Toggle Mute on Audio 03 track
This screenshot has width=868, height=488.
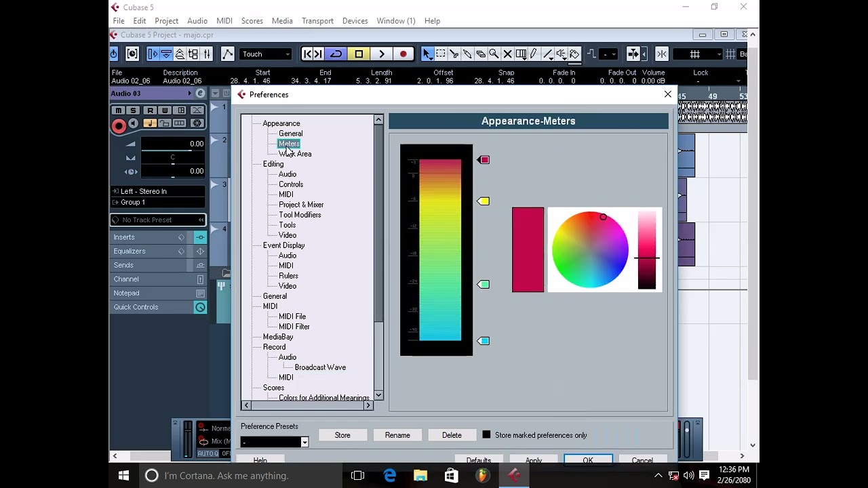coord(119,110)
